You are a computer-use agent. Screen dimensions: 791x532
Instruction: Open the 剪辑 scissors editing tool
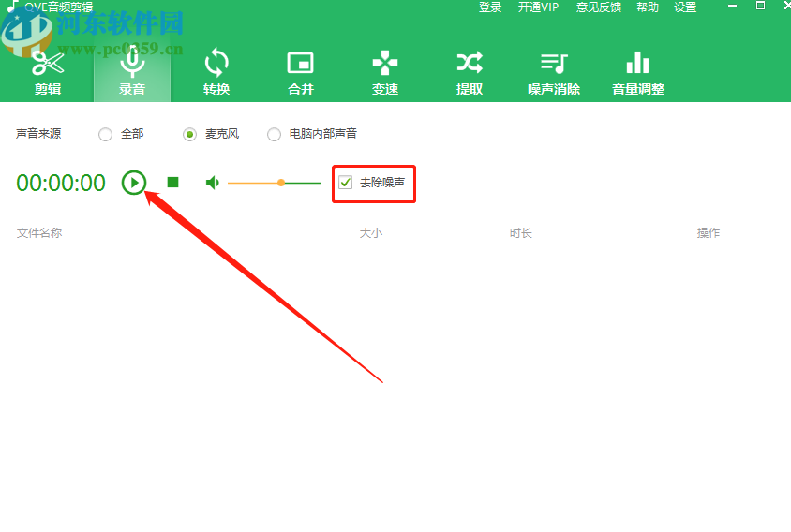coord(48,73)
